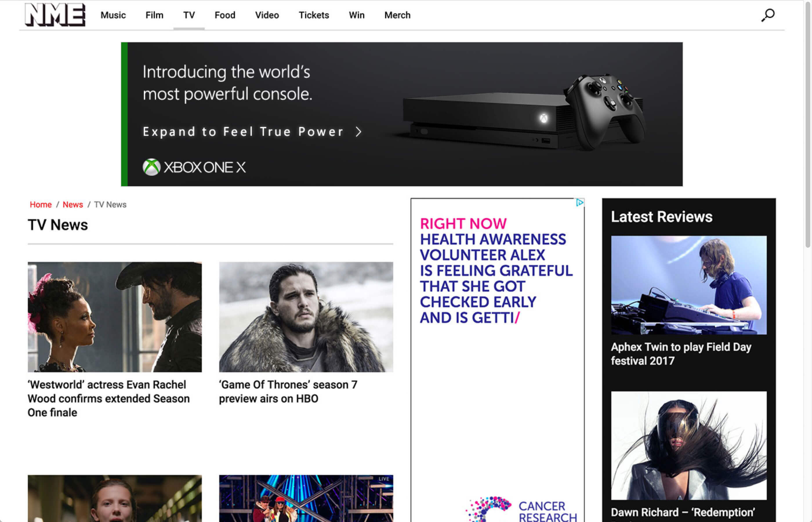Viewport: 812px width, 522px height.
Task: Follow the News breadcrumb link
Action: 73,205
